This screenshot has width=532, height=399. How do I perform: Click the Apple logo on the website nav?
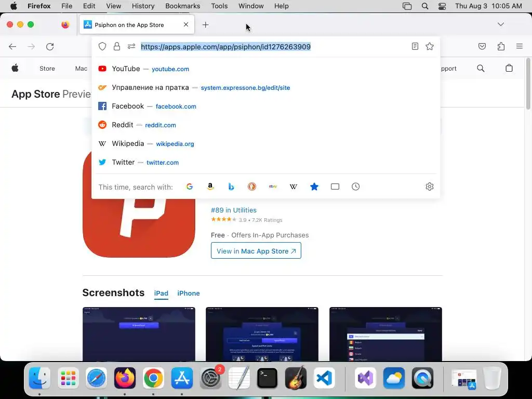pyautogui.click(x=15, y=68)
